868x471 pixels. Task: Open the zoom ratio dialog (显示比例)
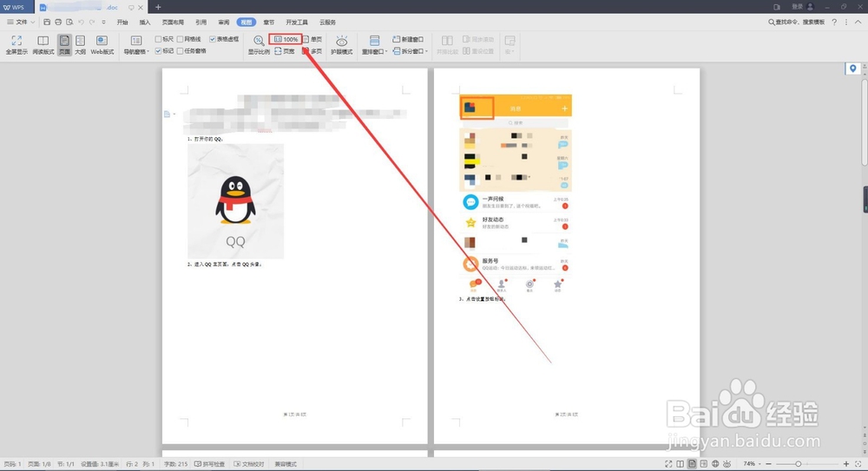(x=259, y=45)
